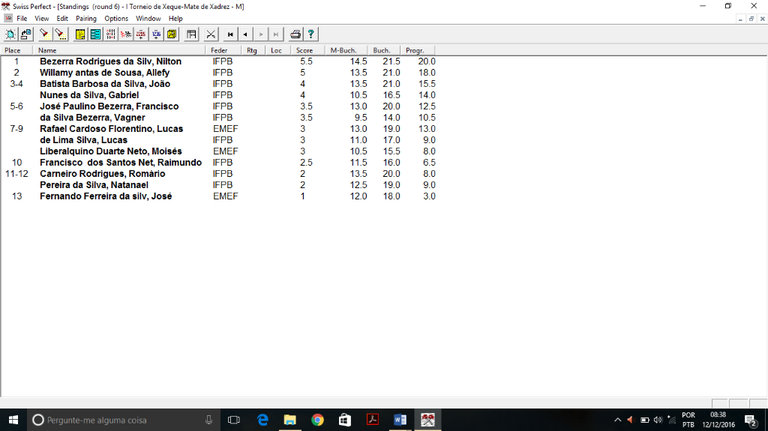Screen dimensions: 768x431
Task: Open the Window menu
Action: click(x=148, y=18)
